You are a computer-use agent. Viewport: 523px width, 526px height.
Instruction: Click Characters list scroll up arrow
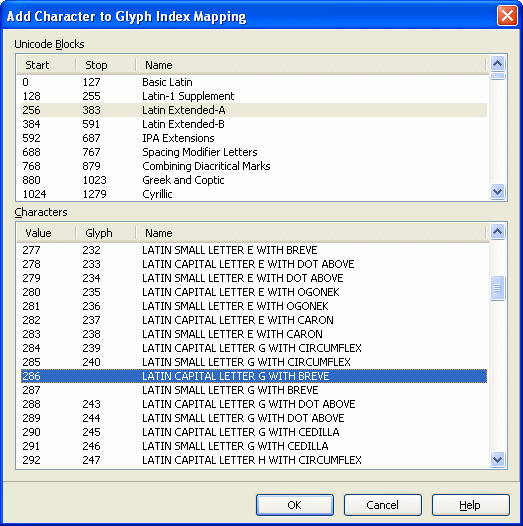coord(498,231)
